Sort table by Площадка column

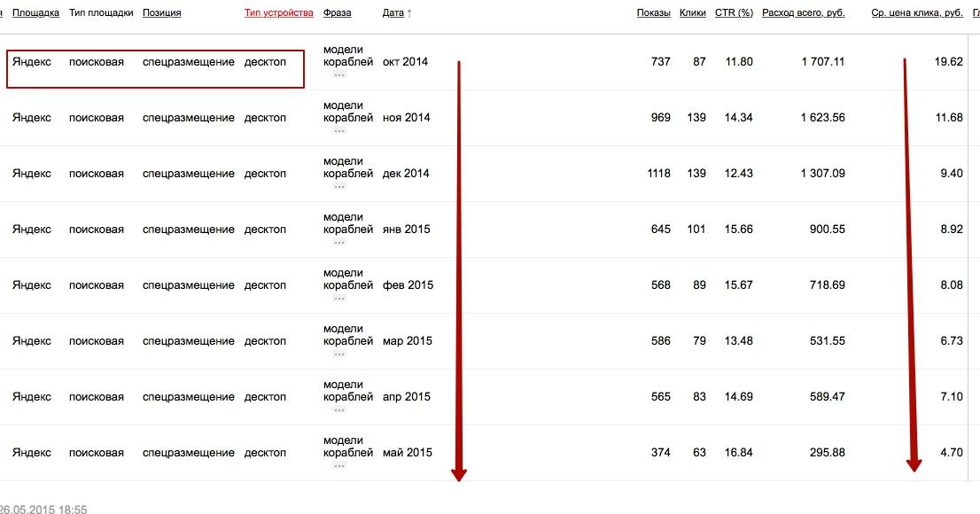(x=35, y=13)
